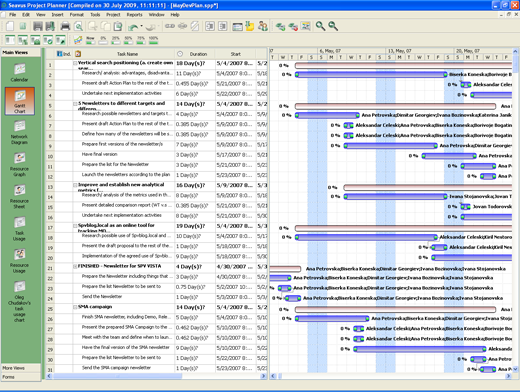Image resolution: width=520 pixels, height=392 pixels.
Task: Open Network Diagram view
Action: (19, 133)
